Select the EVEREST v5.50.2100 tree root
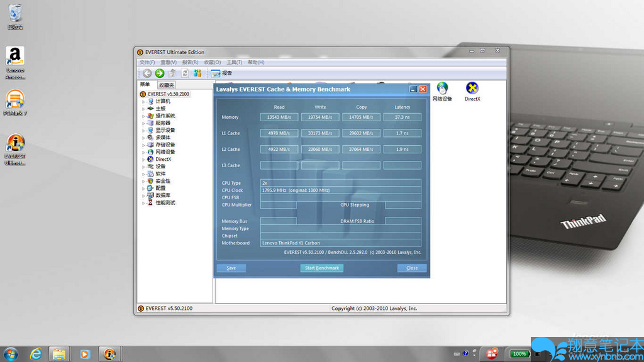This screenshot has width=644, height=362. click(x=169, y=94)
